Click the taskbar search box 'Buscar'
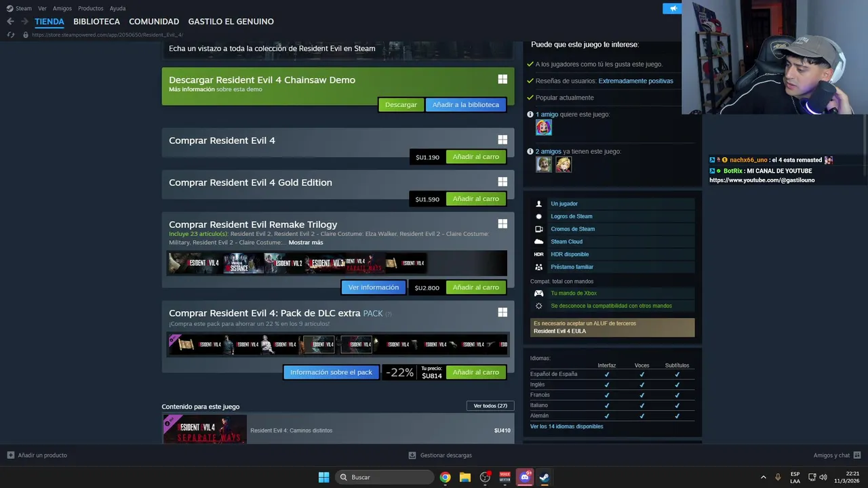The image size is (868, 488). click(385, 477)
